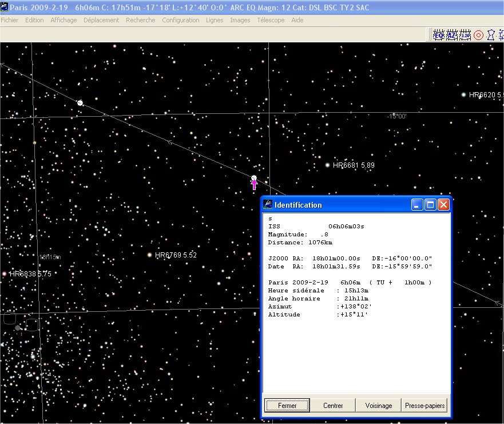This screenshot has height=424, width=504.
Task: Toggle the AZ azimuthal grid icon
Action: (451, 35)
